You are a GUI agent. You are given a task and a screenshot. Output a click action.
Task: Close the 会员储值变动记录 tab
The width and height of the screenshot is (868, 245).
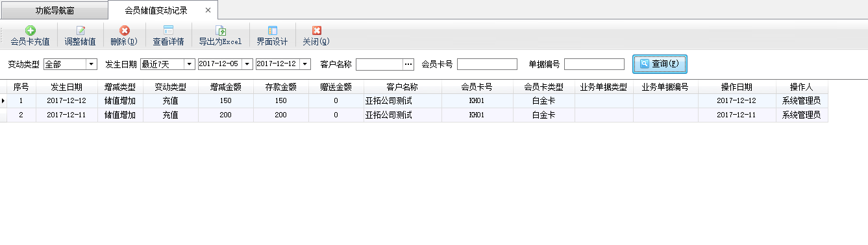(208, 10)
